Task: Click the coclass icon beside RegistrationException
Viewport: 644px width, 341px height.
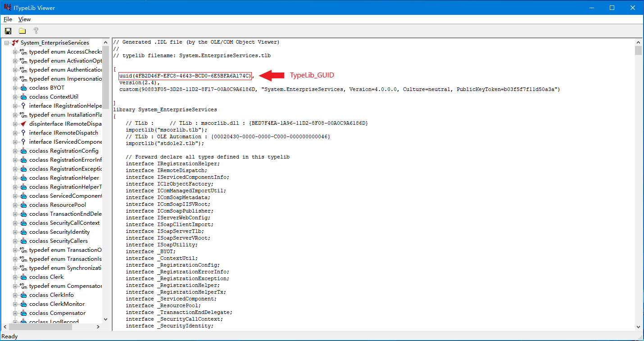Action: click(x=23, y=169)
